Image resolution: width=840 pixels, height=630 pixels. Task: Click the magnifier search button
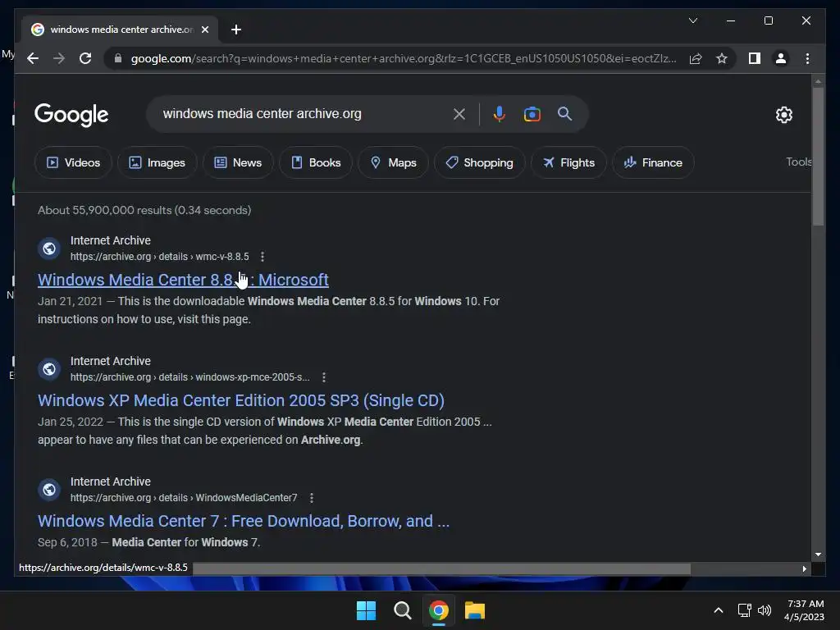point(564,113)
